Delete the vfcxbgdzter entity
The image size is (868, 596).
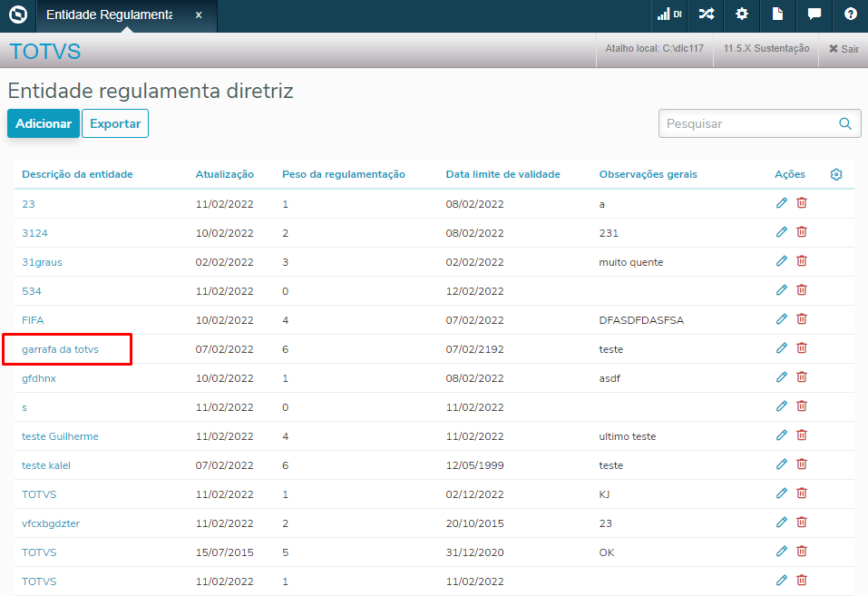point(802,523)
